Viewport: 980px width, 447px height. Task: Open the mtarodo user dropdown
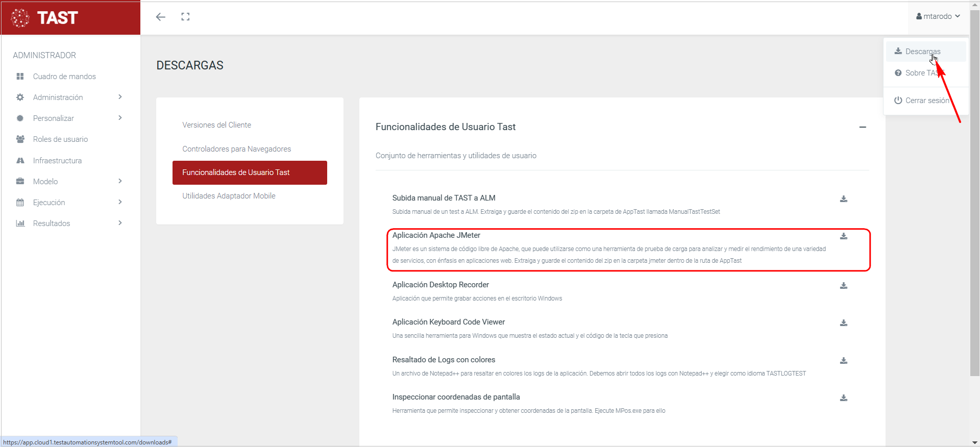click(938, 16)
